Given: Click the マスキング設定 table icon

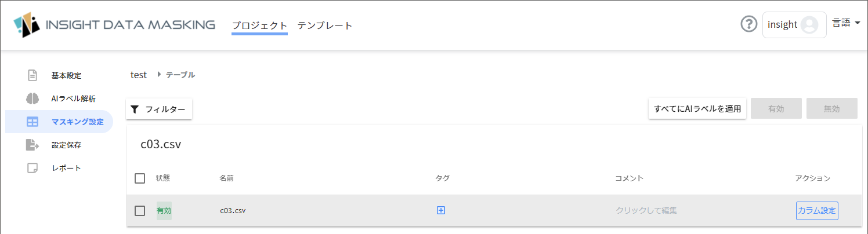Looking at the screenshot, I should tap(32, 122).
